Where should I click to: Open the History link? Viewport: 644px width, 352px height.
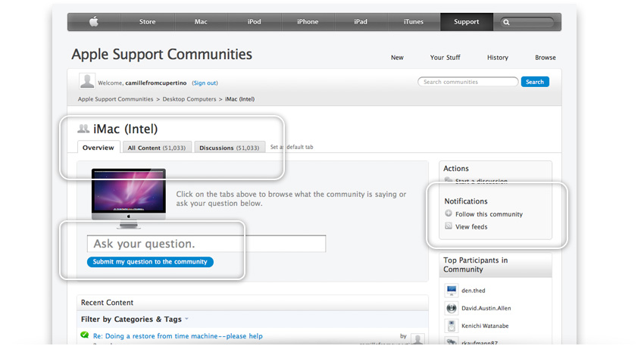(x=498, y=58)
